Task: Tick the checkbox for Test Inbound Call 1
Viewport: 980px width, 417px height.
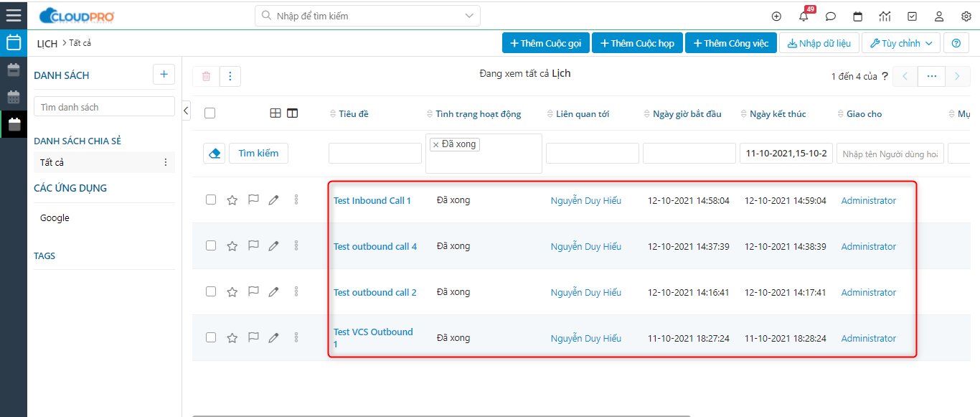Action: [211, 200]
